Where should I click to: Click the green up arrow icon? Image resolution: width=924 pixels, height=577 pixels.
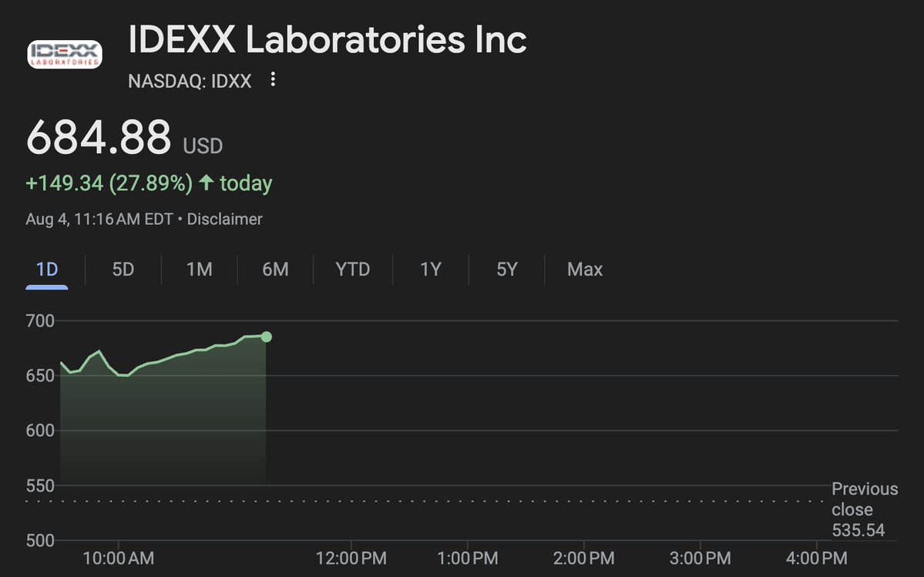coord(206,183)
